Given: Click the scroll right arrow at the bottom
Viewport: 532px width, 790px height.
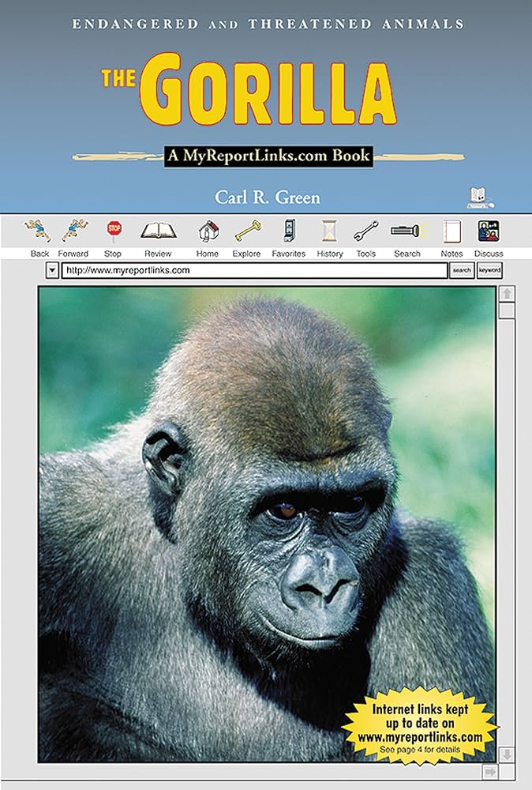Looking at the screenshot, I should pos(489,772).
